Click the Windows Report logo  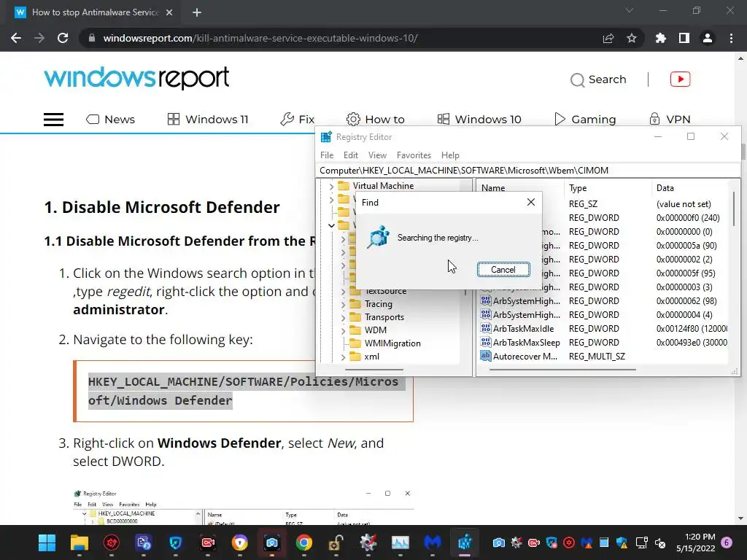click(136, 78)
